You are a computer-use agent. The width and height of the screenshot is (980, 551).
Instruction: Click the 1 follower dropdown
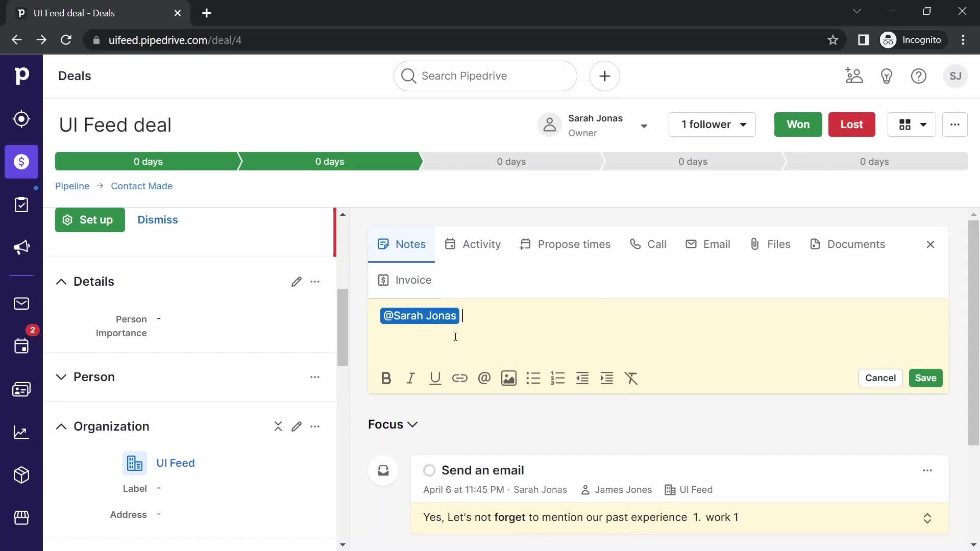(712, 124)
